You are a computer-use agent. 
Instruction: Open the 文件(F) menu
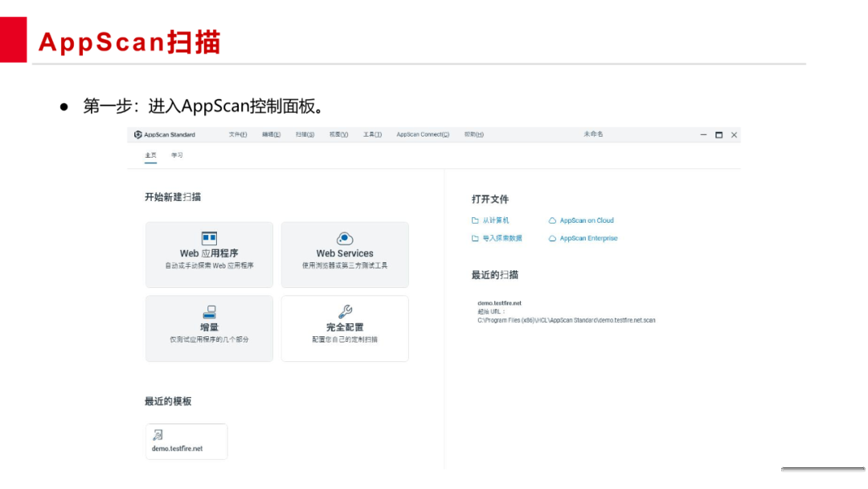(x=238, y=134)
